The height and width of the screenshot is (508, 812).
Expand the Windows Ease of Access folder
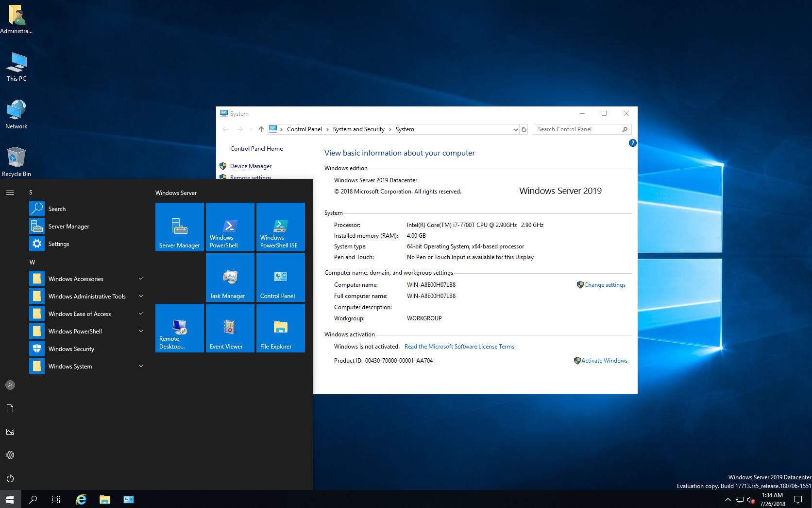pos(87,314)
